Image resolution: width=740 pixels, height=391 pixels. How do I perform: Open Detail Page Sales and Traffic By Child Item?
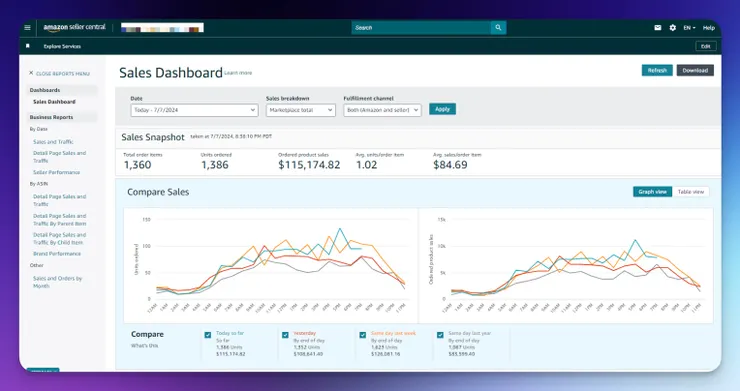point(59,238)
